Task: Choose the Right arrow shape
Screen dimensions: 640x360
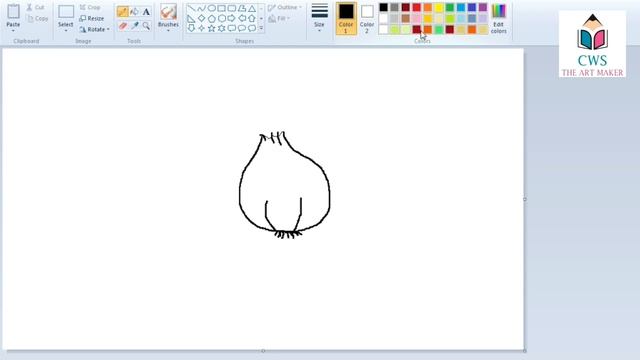Action: pos(232,18)
